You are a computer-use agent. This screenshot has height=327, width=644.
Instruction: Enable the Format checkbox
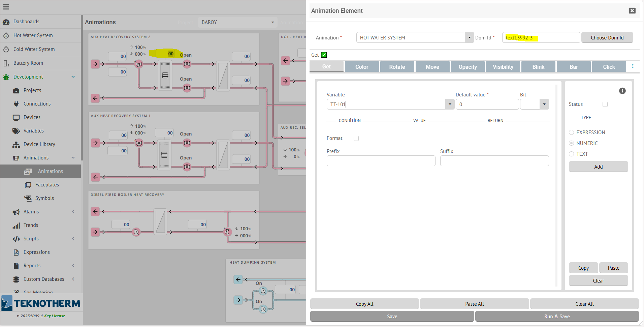pyautogui.click(x=356, y=138)
